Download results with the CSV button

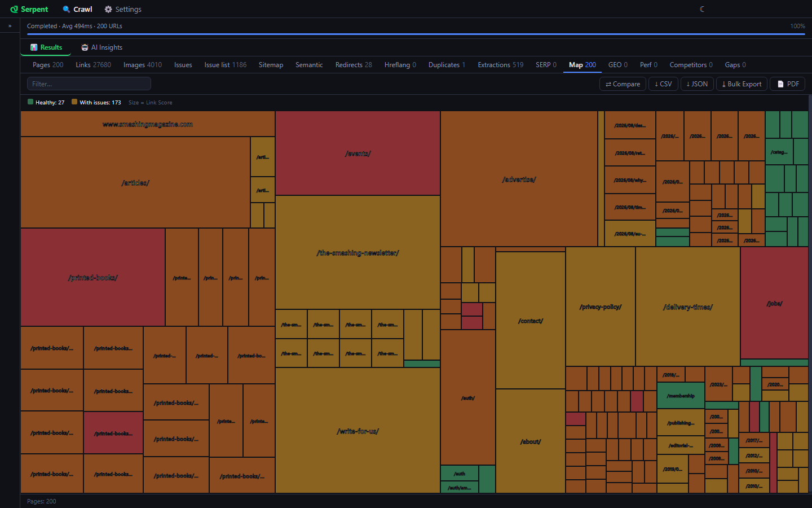click(663, 84)
